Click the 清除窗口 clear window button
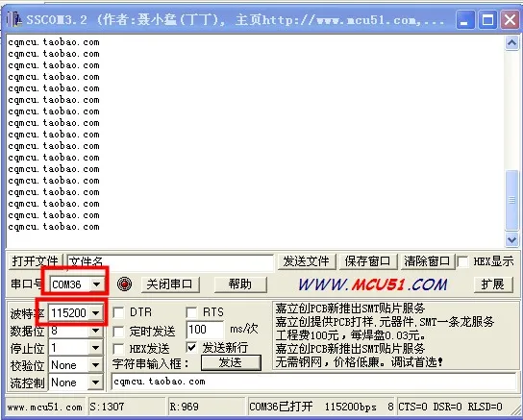This screenshot has height=420, width=523. tap(427, 261)
